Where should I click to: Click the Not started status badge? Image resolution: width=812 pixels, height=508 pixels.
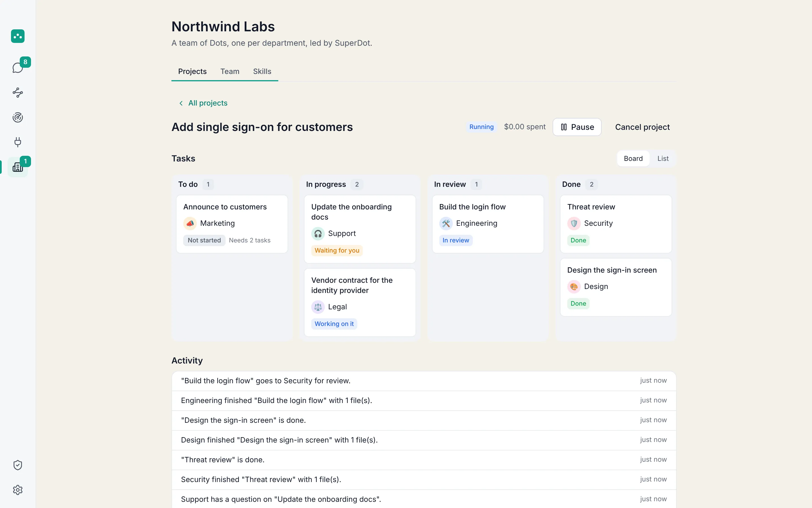click(x=204, y=240)
